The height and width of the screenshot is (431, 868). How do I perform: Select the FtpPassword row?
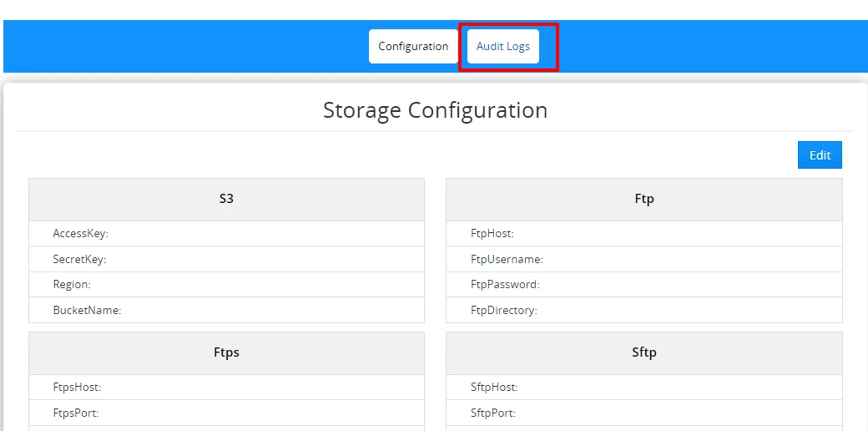pyautogui.click(x=643, y=285)
